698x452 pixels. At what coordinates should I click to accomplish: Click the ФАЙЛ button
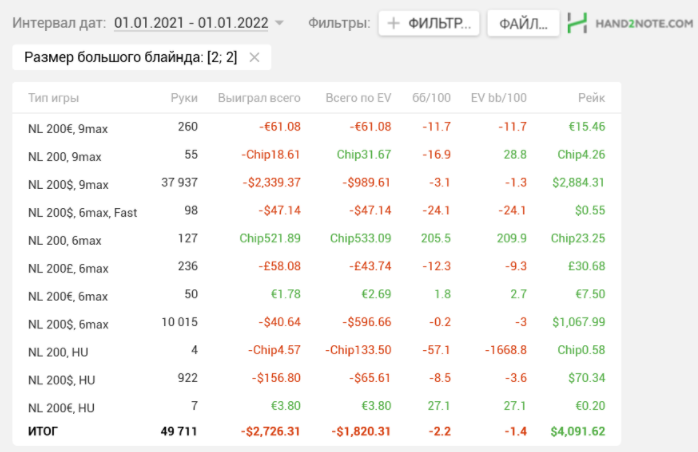(522, 23)
